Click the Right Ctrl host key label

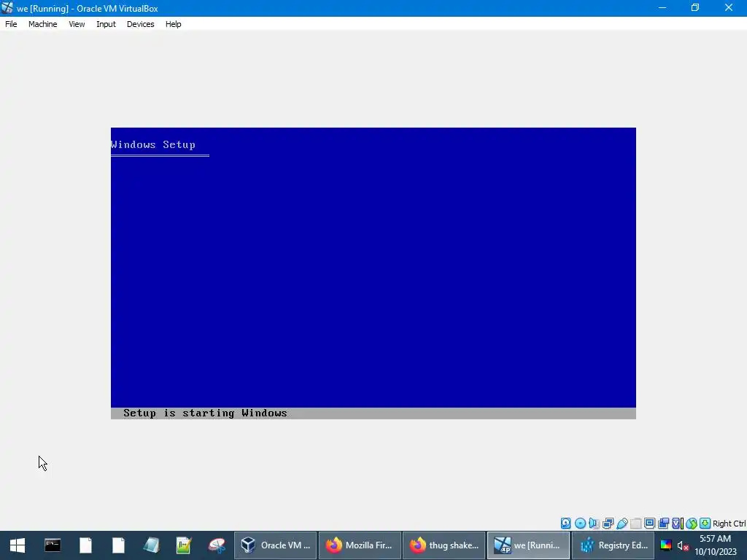729,524
